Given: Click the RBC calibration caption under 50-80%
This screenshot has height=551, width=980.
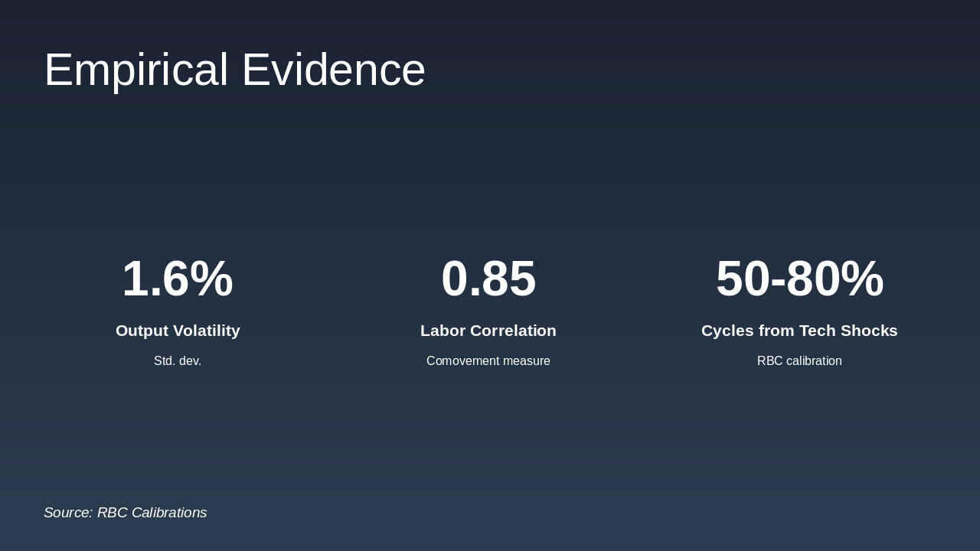Looking at the screenshot, I should click(x=799, y=361).
